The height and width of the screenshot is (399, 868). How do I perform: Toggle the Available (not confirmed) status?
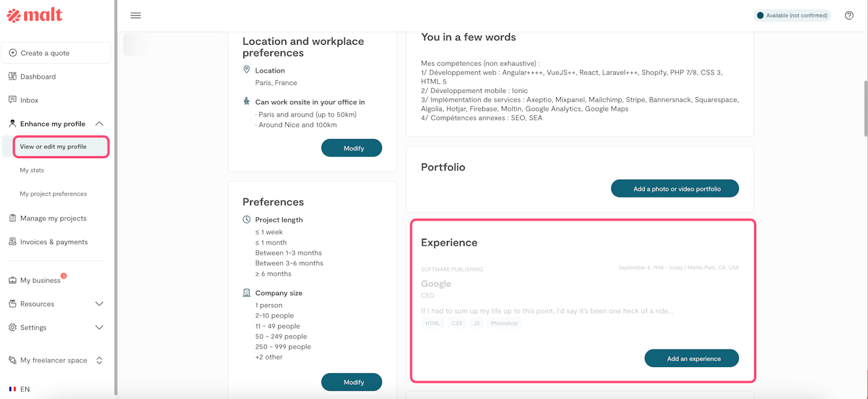tap(792, 16)
